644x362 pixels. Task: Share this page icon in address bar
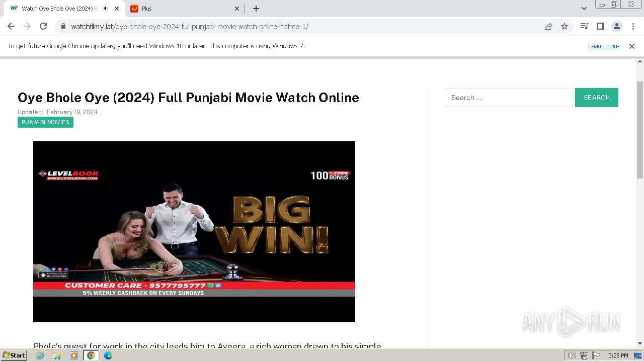pyautogui.click(x=548, y=26)
